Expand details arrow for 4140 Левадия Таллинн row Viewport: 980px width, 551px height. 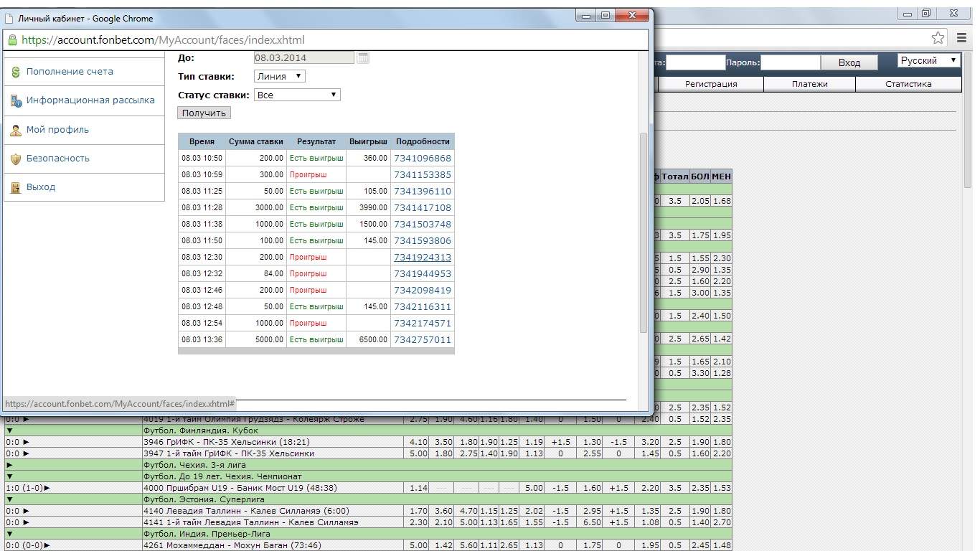pyautogui.click(x=27, y=511)
